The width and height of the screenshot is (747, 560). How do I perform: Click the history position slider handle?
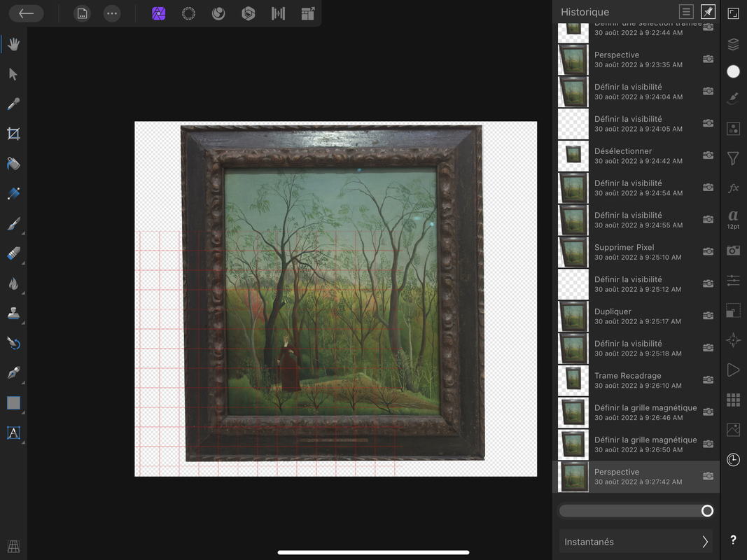point(708,511)
